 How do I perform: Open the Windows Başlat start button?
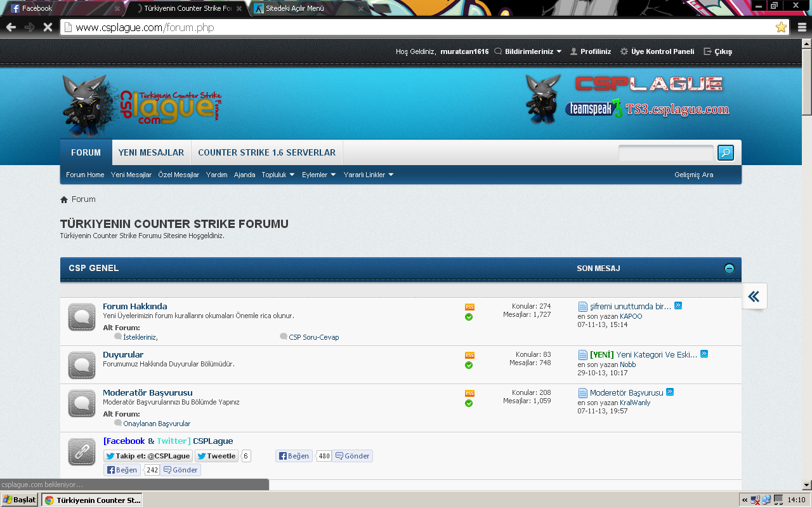(20, 500)
